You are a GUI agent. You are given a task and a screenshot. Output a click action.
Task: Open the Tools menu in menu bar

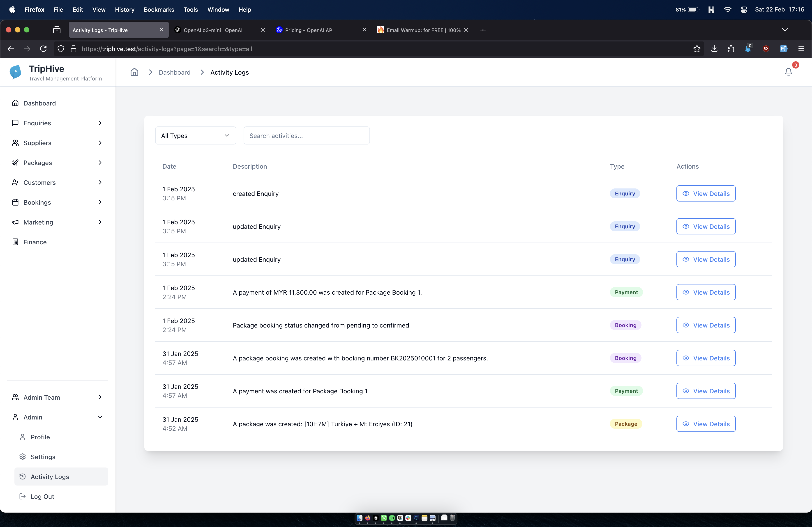191,9
